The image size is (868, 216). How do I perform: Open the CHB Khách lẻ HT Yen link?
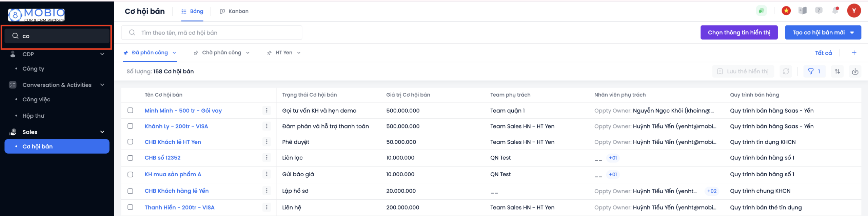click(x=173, y=142)
